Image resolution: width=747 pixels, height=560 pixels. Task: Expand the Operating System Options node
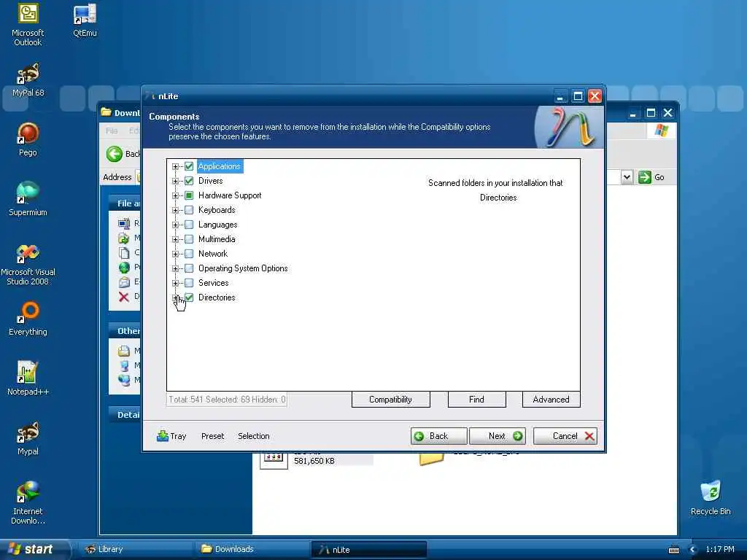tap(175, 268)
